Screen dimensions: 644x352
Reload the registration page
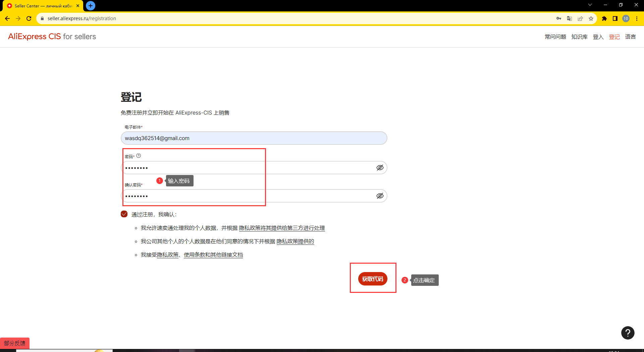29,18
